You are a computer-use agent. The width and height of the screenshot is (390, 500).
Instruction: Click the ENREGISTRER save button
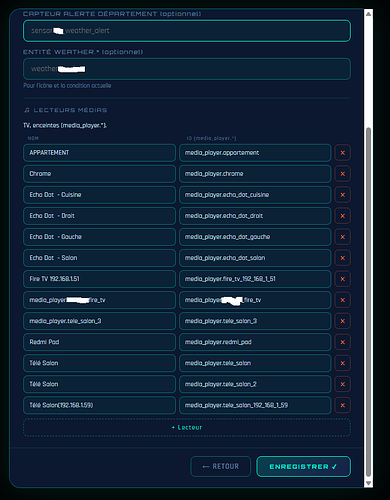pyautogui.click(x=303, y=466)
